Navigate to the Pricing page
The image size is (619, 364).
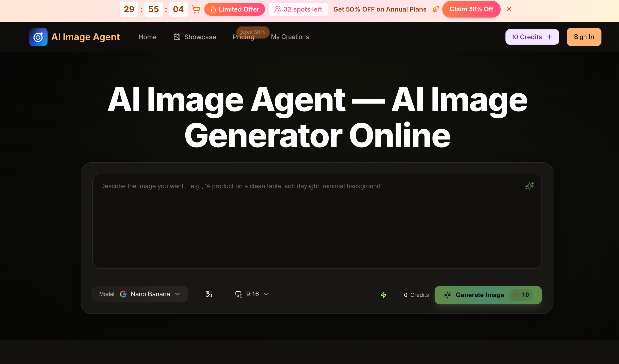coord(243,37)
